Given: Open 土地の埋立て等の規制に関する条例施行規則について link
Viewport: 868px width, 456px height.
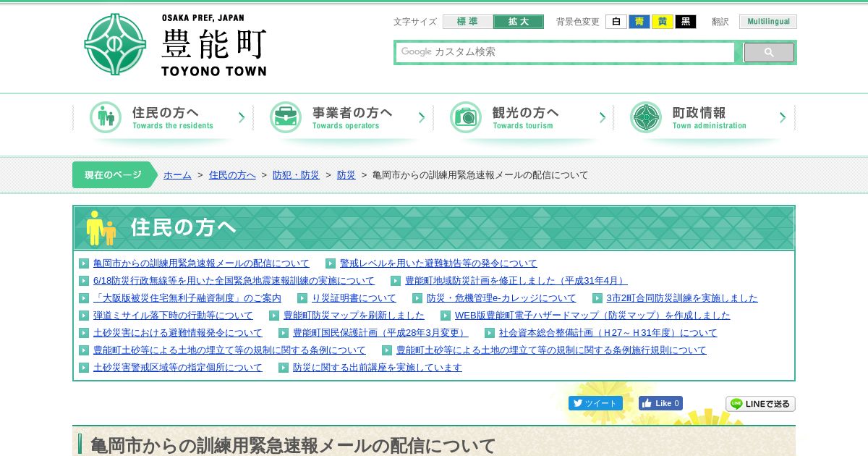Looking at the screenshot, I should pyautogui.click(x=551, y=350).
